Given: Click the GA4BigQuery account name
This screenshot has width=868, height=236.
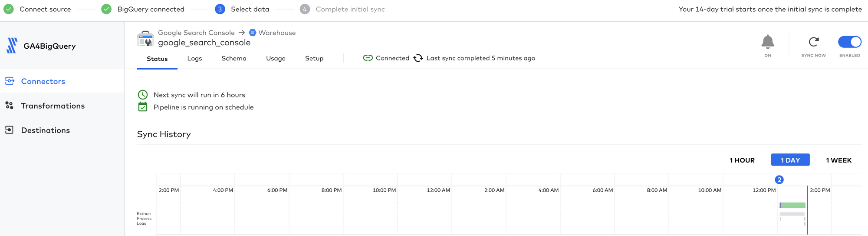Looking at the screenshot, I should tap(49, 46).
